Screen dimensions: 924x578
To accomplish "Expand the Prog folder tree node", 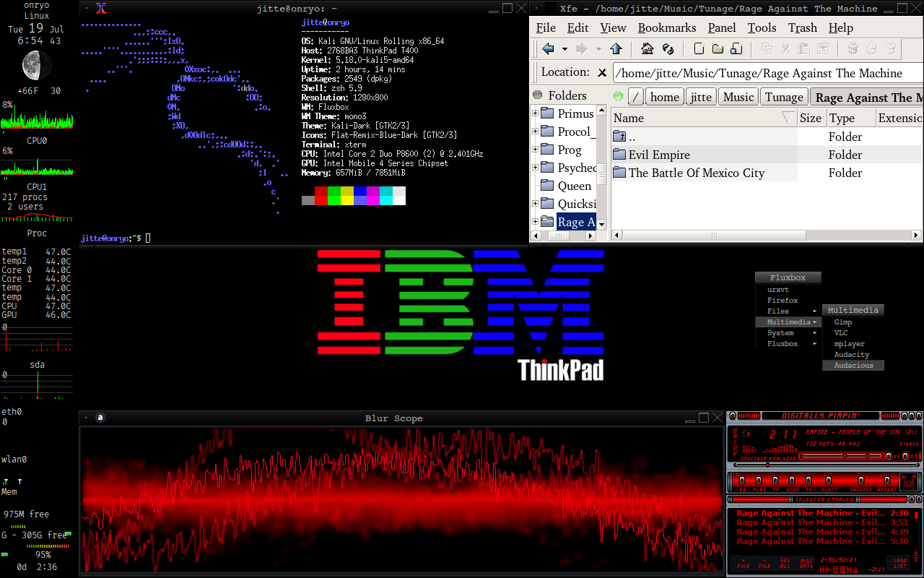I will tap(536, 150).
